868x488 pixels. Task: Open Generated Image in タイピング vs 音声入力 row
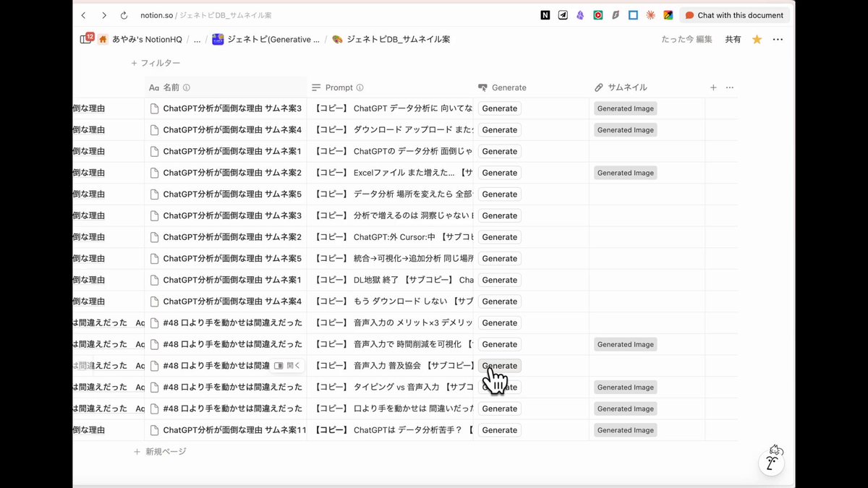coord(626,388)
